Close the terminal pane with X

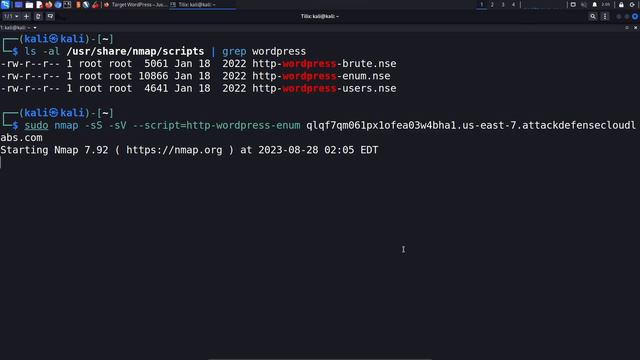point(636,28)
